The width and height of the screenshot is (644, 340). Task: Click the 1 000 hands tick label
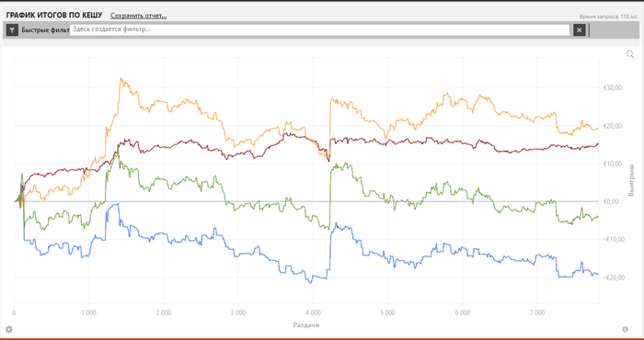click(88, 312)
